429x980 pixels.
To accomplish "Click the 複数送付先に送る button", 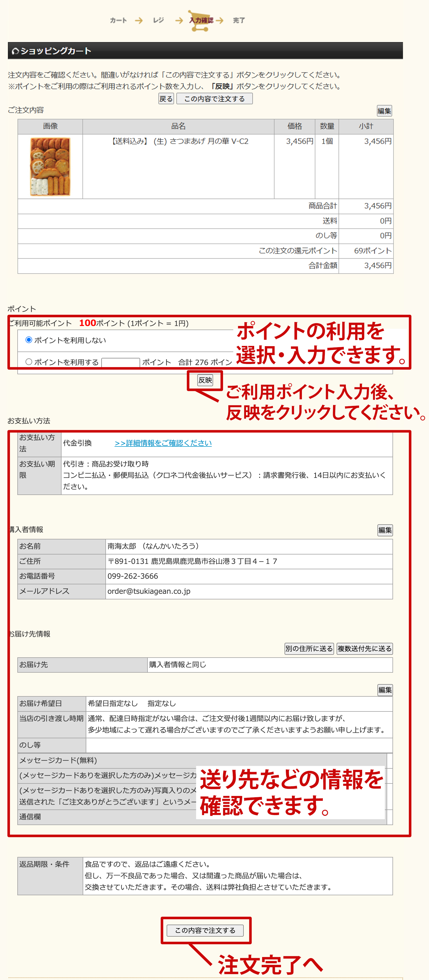I will (x=364, y=649).
